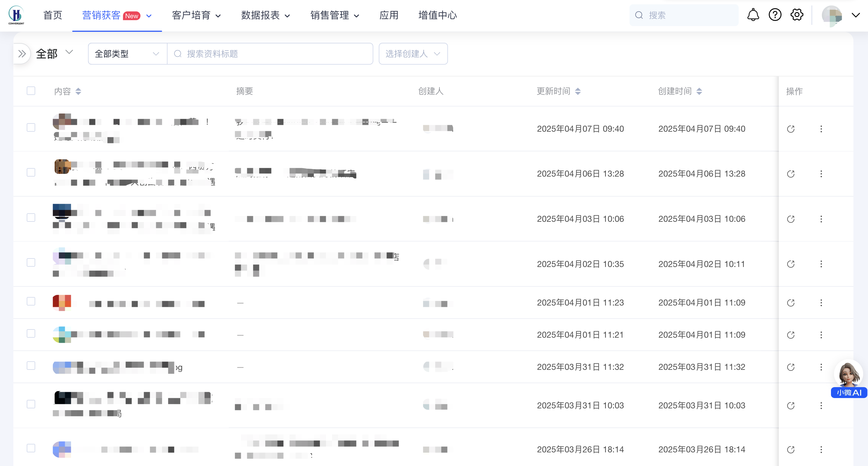Open the 小微AI assistant avatar

point(848,375)
